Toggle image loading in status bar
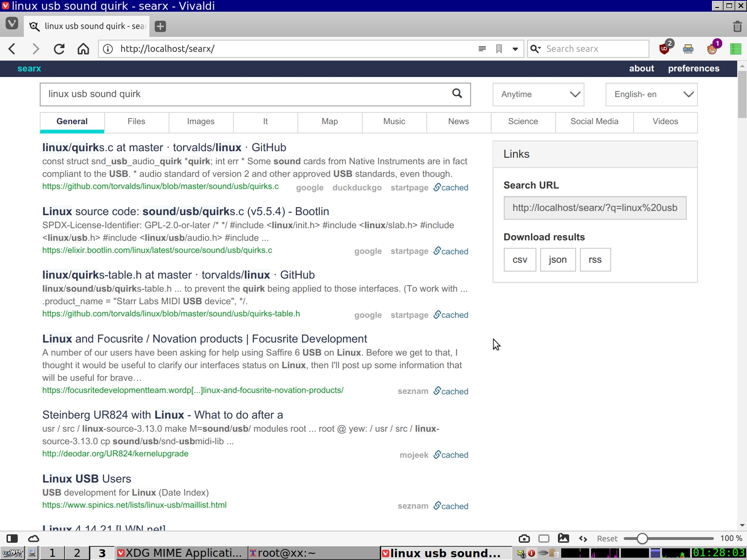This screenshot has width=747, height=560. tap(564, 539)
